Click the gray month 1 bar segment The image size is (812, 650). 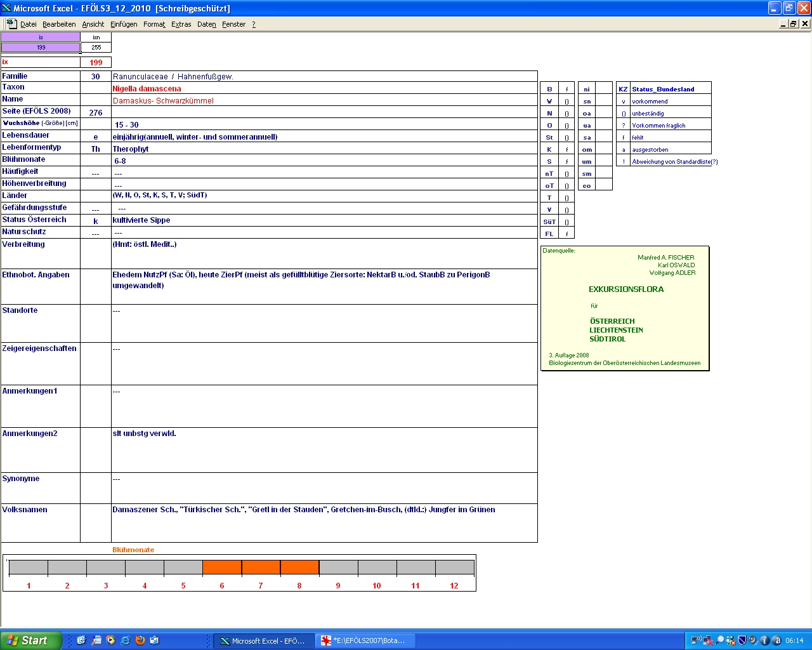(x=29, y=567)
